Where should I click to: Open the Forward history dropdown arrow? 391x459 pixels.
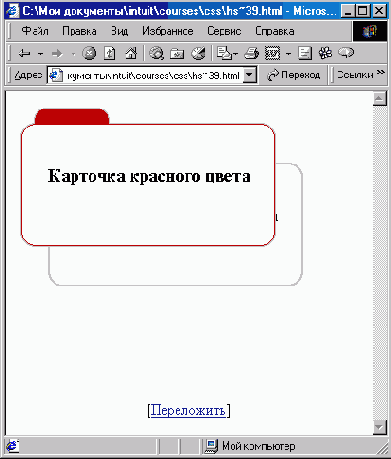click(x=73, y=54)
